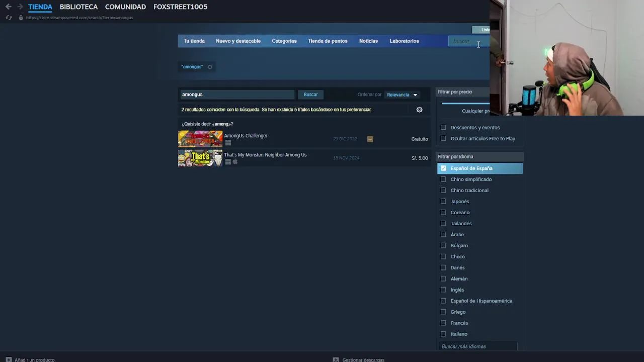644x362 pixels.
Task: Click the price filter slider bar
Action: 465,104
